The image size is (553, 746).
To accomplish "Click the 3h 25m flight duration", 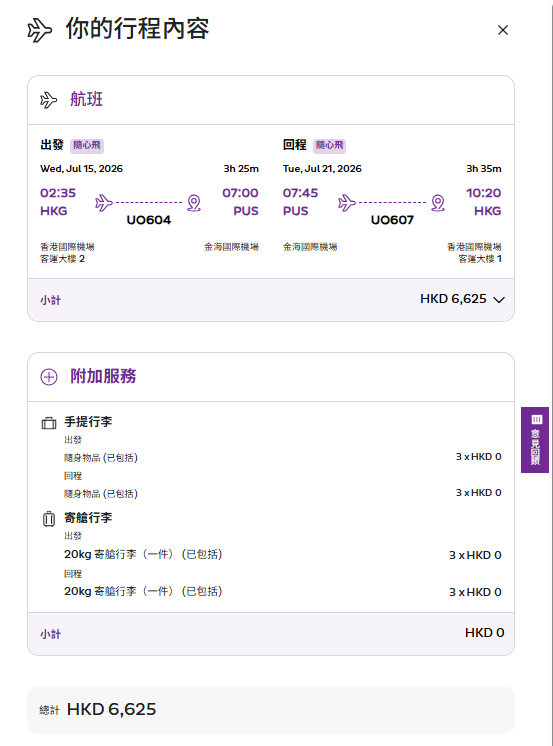I will coord(241,168).
